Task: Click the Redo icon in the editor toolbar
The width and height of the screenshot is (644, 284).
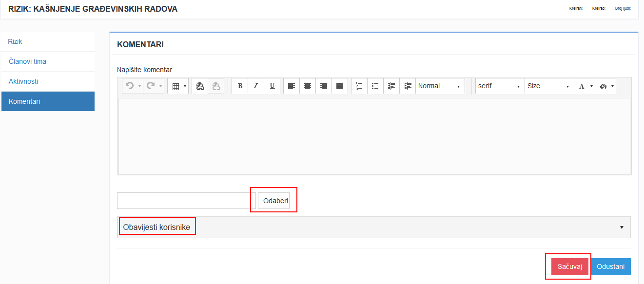Action: coord(151,86)
